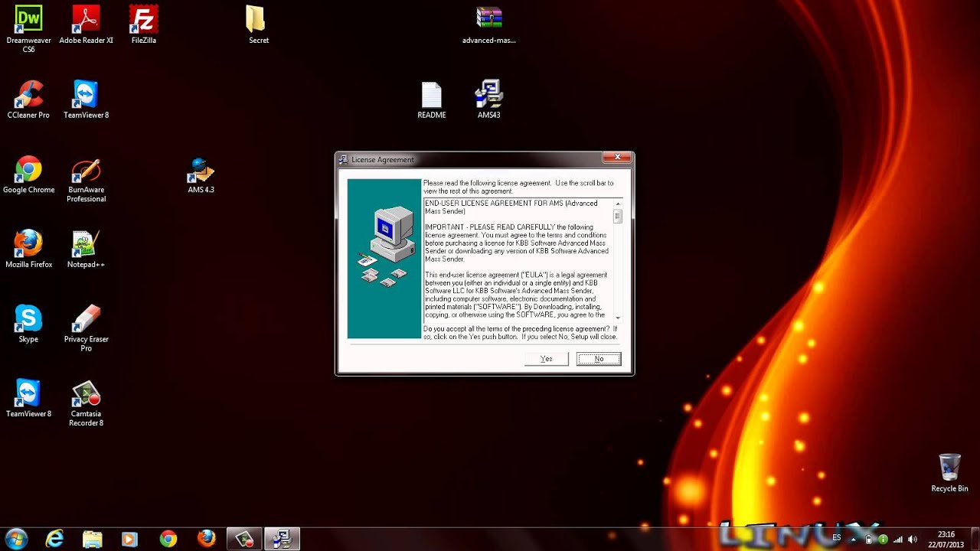Select the AMS43 installer icon
Image resolution: width=980 pixels, height=551 pixels.
[x=488, y=99]
